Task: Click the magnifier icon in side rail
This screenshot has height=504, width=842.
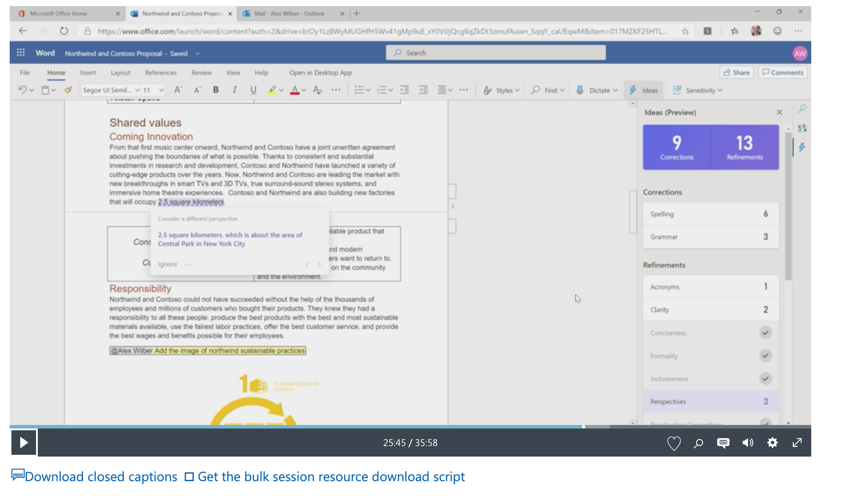Action: point(802,108)
